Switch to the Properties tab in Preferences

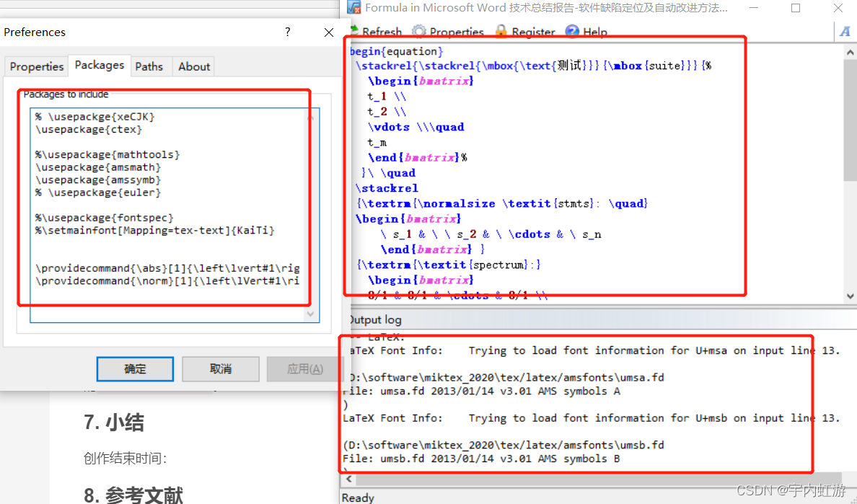click(x=37, y=66)
